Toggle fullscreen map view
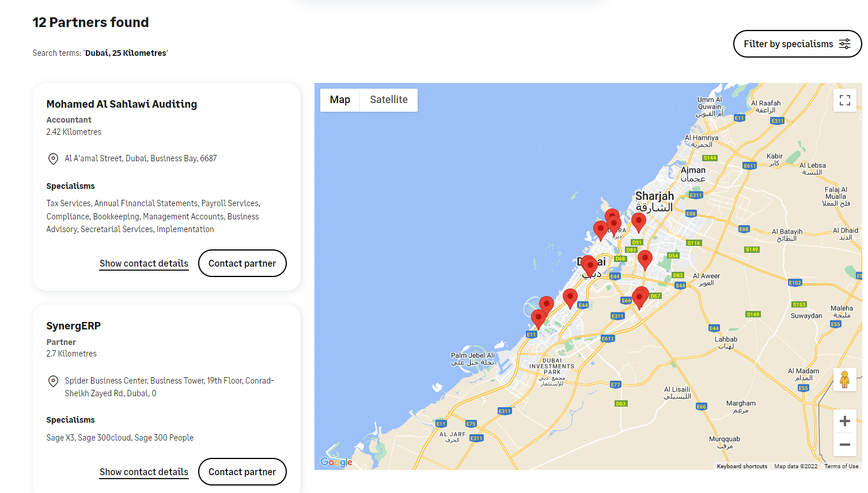 pos(844,100)
